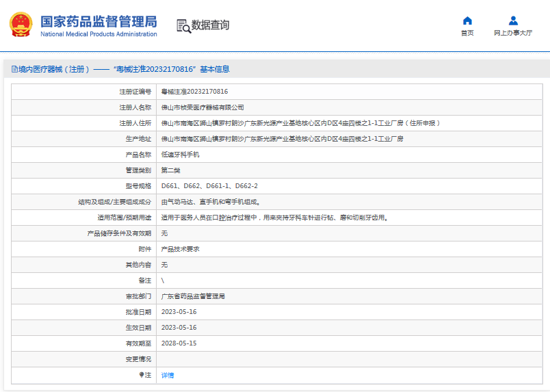
Task: Click the 批准日期 value 2023-05-16
Action: pos(179,312)
